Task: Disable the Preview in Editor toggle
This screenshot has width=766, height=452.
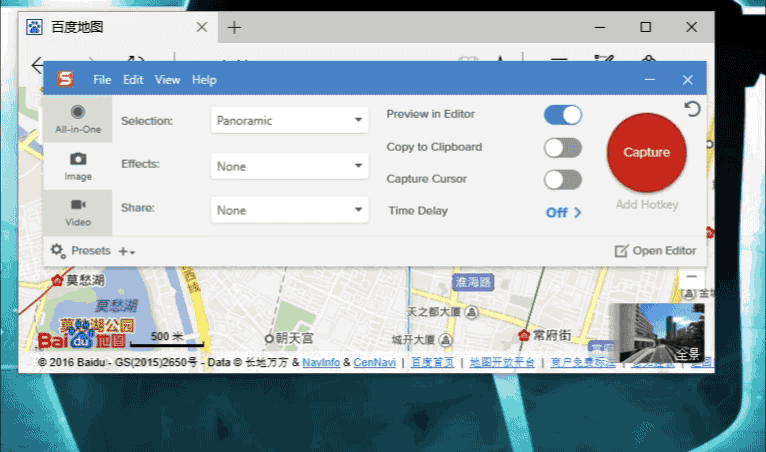Action: [563, 115]
